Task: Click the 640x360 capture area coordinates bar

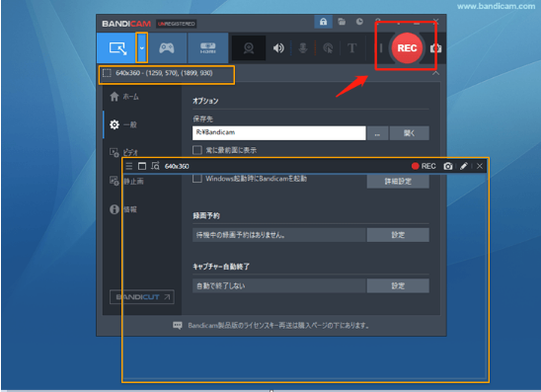Action: tap(167, 73)
